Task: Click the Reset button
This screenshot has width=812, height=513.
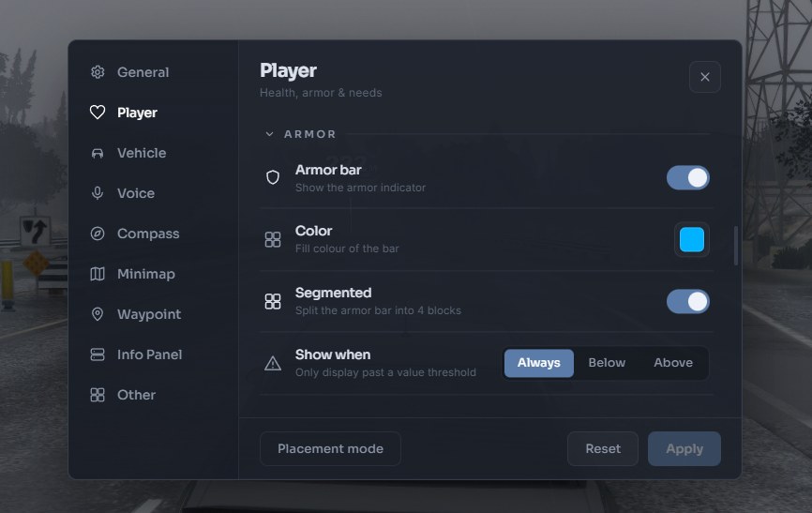Action: coord(603,448)
